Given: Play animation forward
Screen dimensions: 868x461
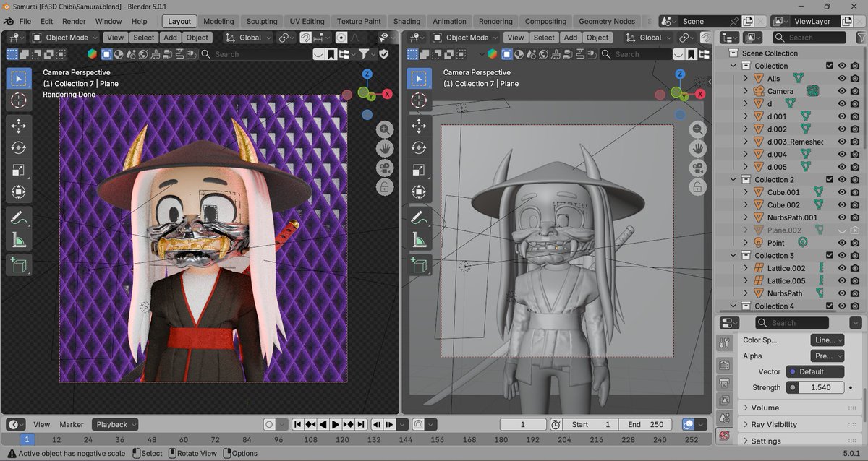Looking at the screenshot, I should pyautogui.click(x=335, y=424).
